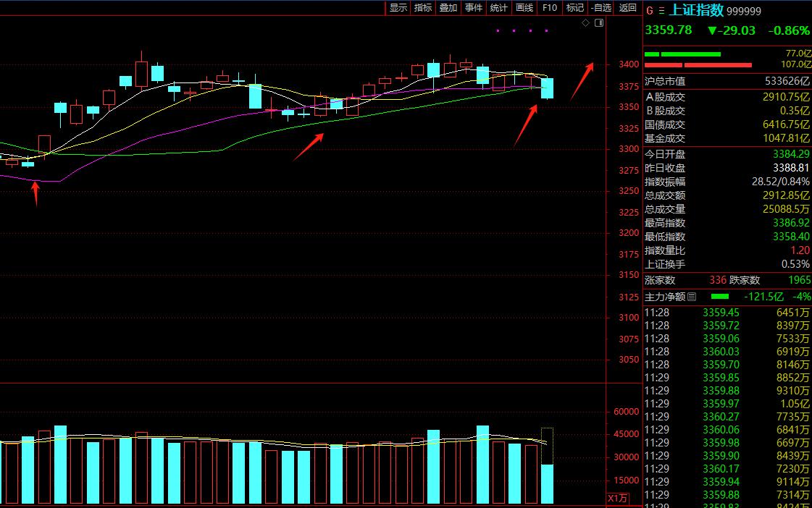Click the 最低指数 value 3358.40
Viewport: 812px width, 508px height.
[791, 237]
